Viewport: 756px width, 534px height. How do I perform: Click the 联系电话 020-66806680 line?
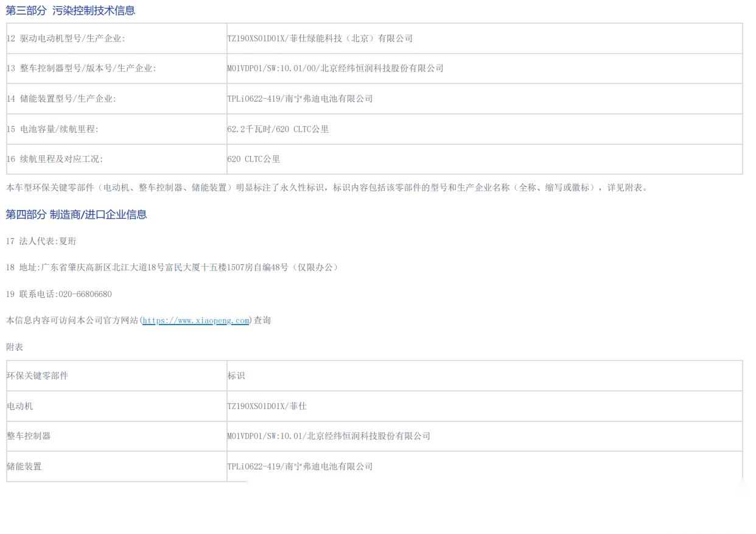pyautogui.click(x=59, y=294)
